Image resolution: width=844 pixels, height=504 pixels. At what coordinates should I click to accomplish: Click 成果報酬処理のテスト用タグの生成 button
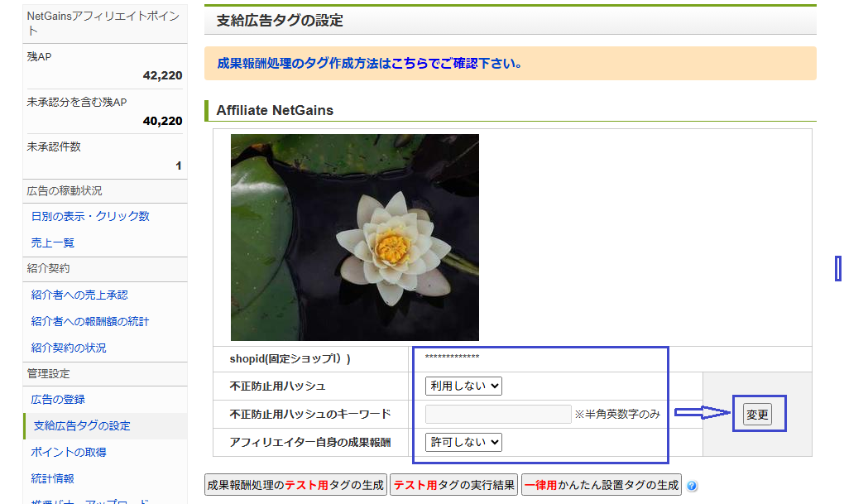[x=295, y=485]
